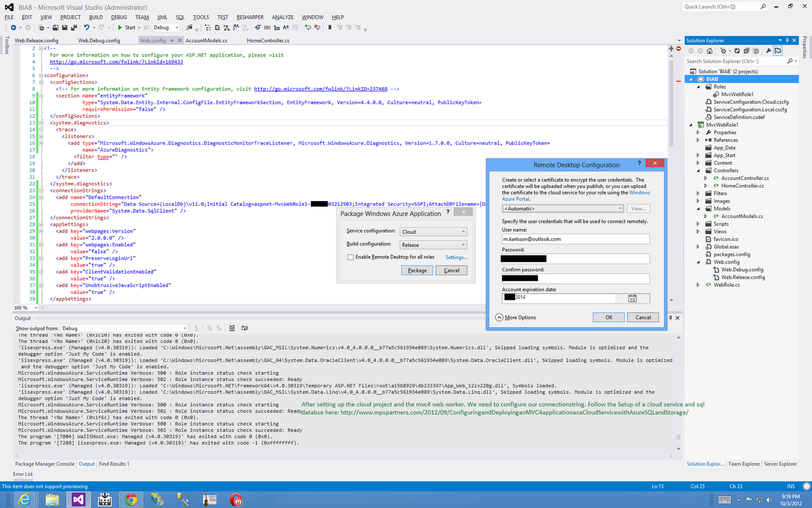
Task: Click OK in Remote Desktop Configuration
Action: (609, 317)
